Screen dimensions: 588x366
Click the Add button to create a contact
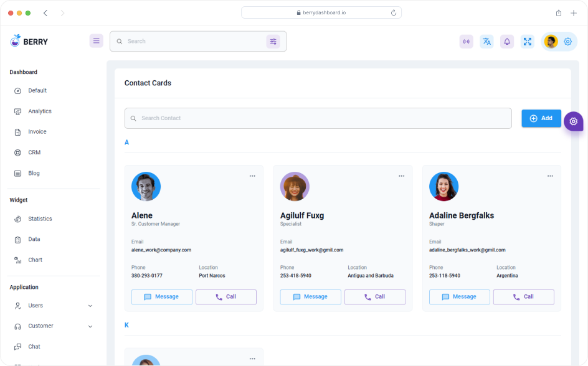(x=541, y=118)
